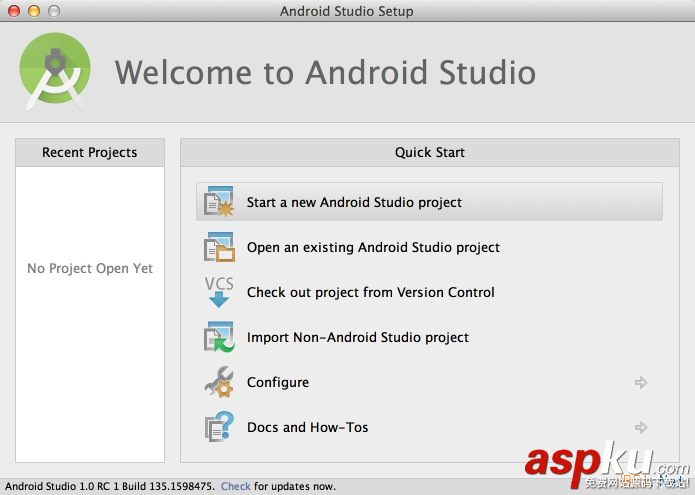The height and width of the screenshot is (495, 695).
Task: Click the 'Welcome to Android Studio' heading
Action: click(325, 73)
